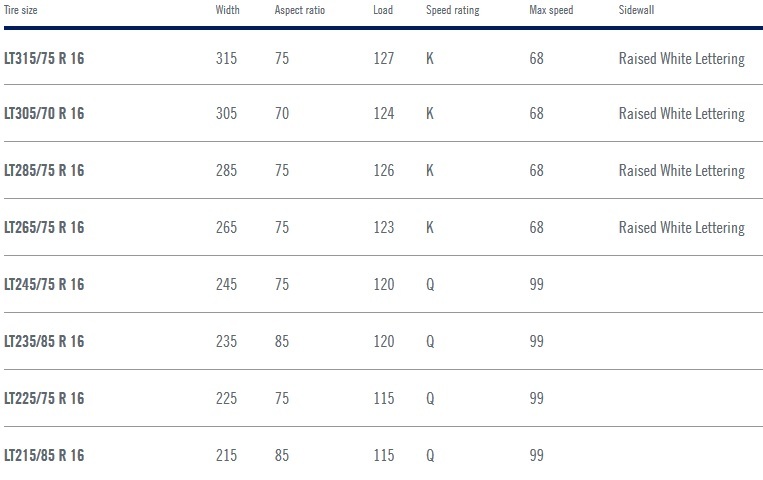
Task: Open the LT245/75 R 16 tire size
Action: [44, 284]
